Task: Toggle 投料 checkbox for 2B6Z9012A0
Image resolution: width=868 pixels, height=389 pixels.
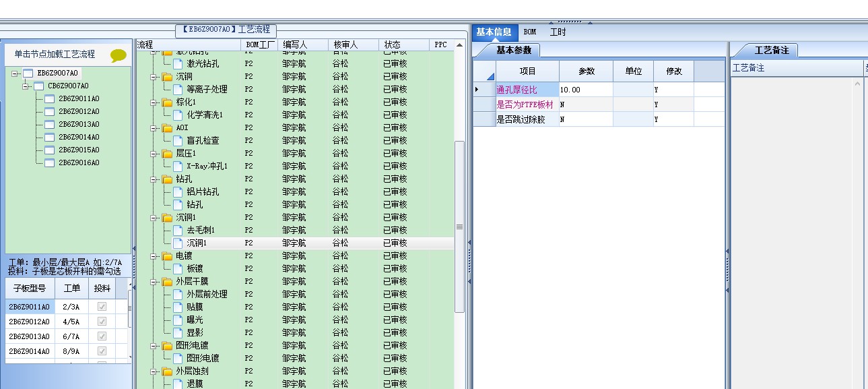Action: click(x=102, y=322)
